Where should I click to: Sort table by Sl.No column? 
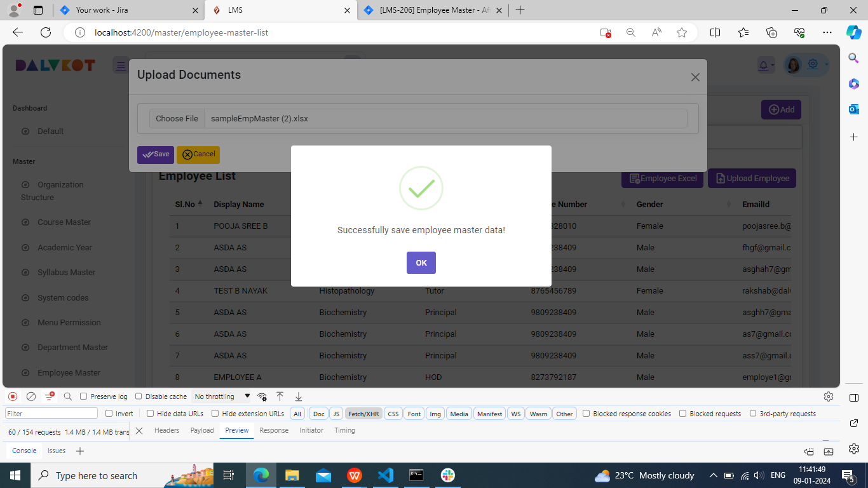[187, 204]
